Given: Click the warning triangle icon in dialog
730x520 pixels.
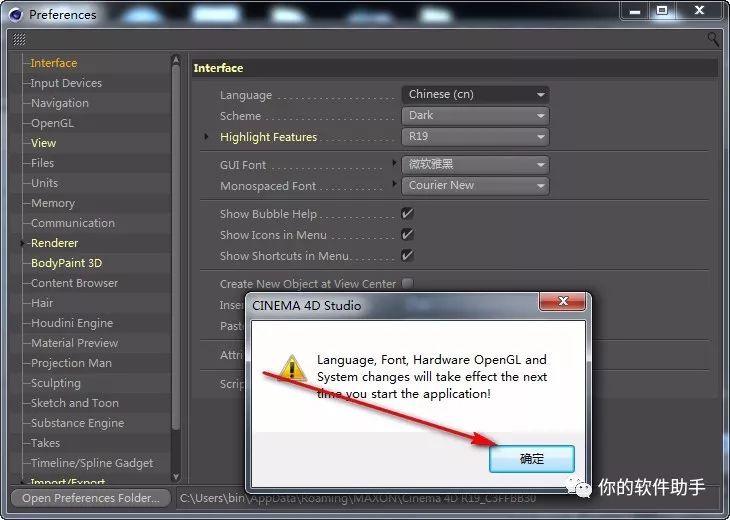Looking at the screenshot, I should [x=292, y=368].
